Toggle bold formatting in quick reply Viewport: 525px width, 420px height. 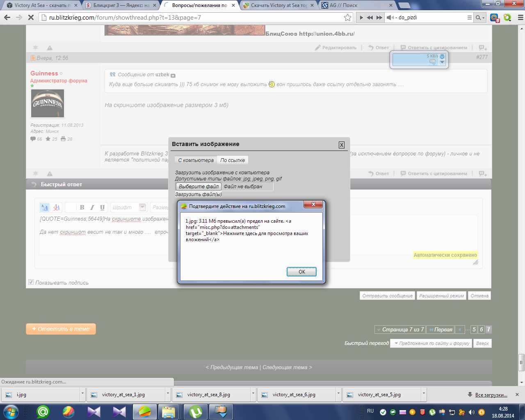[x=82, y=207]
